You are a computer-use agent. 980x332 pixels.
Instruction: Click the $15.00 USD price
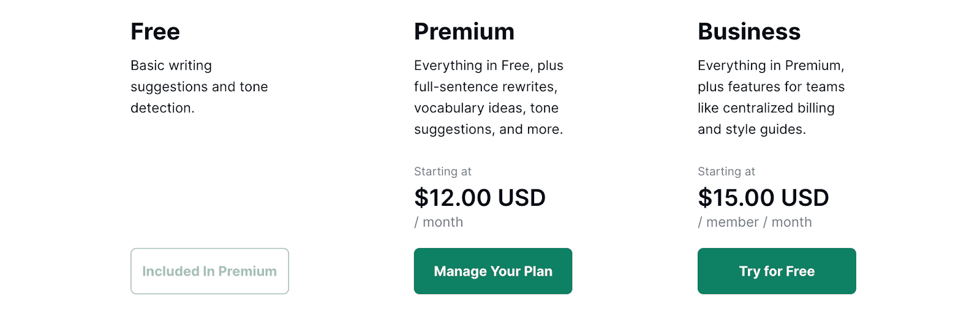coord(763,198)
